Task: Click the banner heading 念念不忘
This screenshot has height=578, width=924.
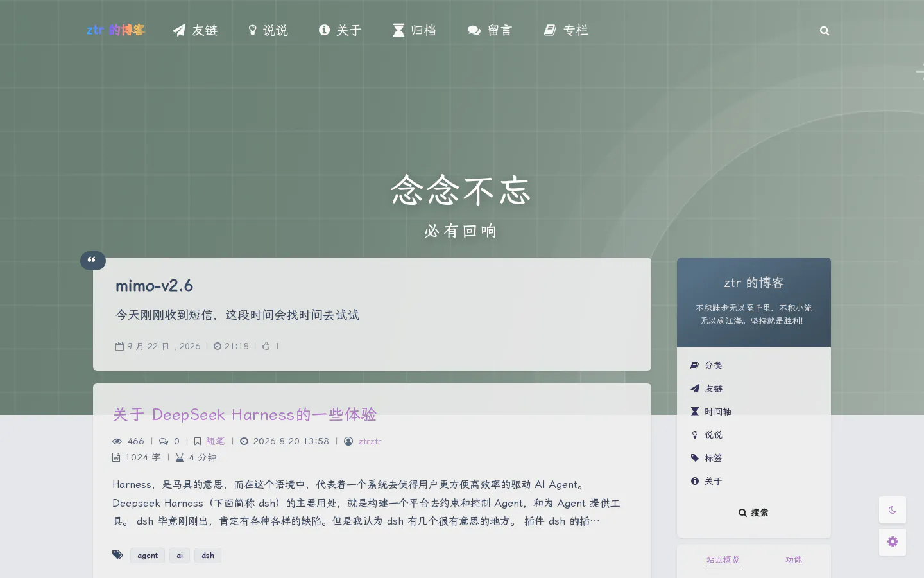Action: 461,190
